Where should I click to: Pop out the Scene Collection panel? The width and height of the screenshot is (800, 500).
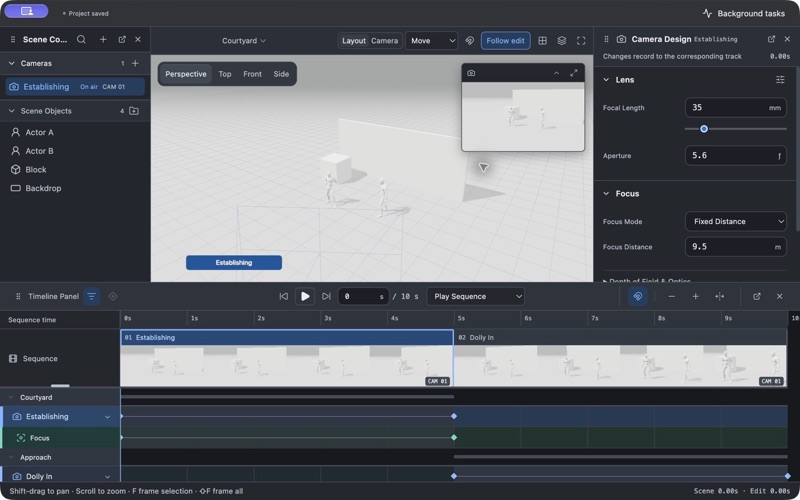pos(122,39)
